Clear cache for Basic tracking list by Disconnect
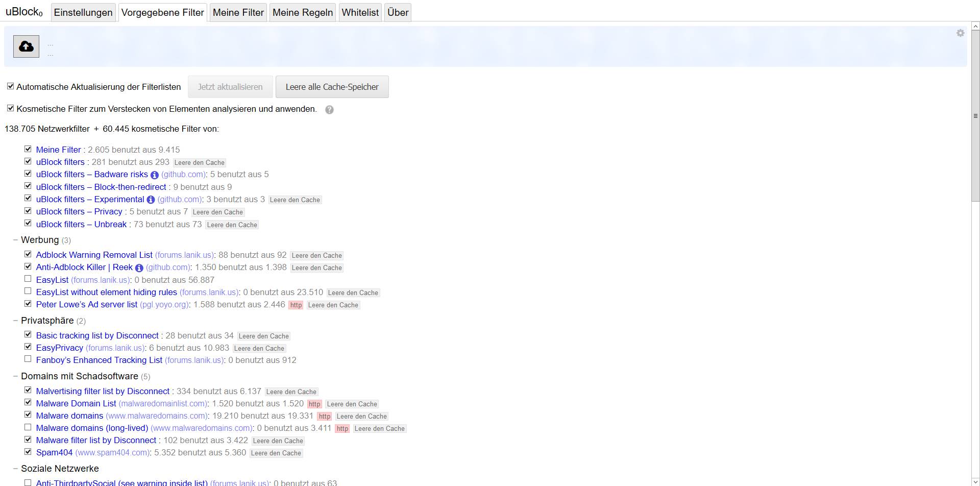The height and width of the screenshot is (486, 980). pos(264,336)
